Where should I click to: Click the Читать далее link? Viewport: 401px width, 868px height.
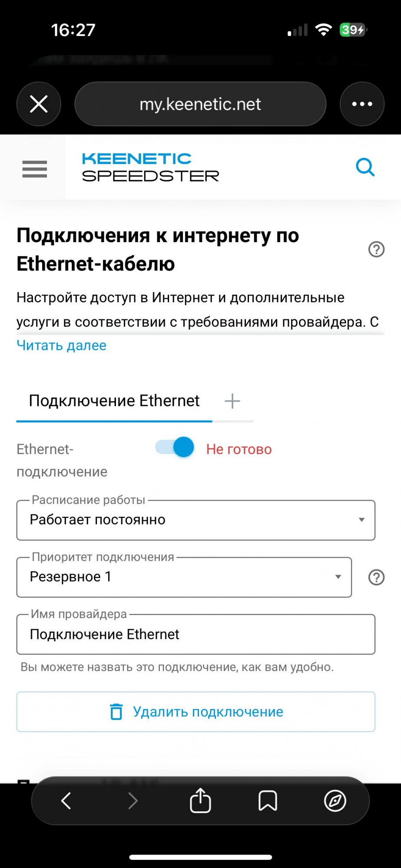[61, 345]
